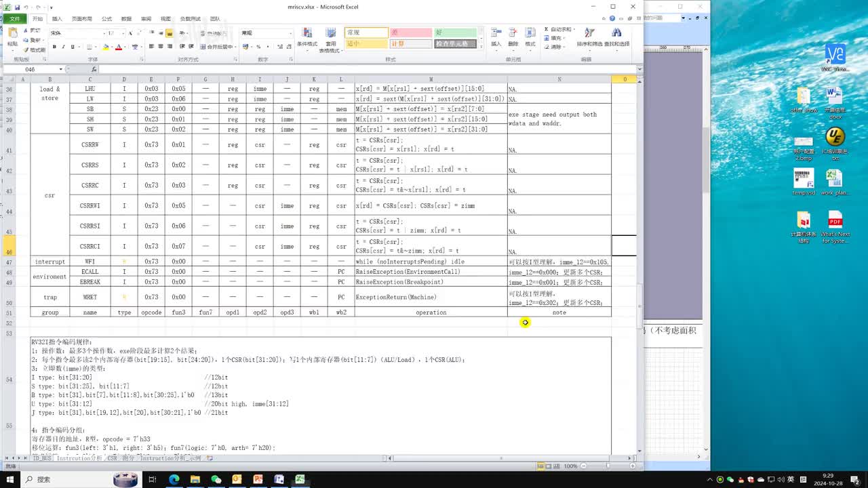Click the percent style icon

(258, 47)
